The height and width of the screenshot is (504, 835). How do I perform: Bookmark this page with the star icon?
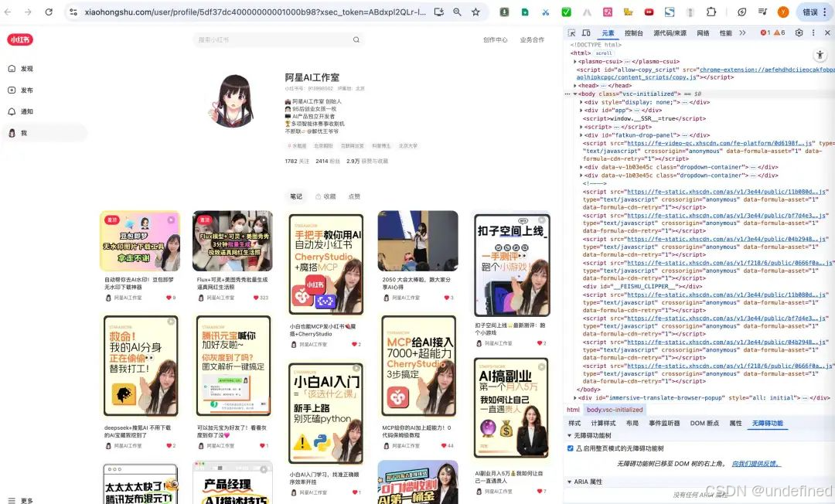pos(475,12)
